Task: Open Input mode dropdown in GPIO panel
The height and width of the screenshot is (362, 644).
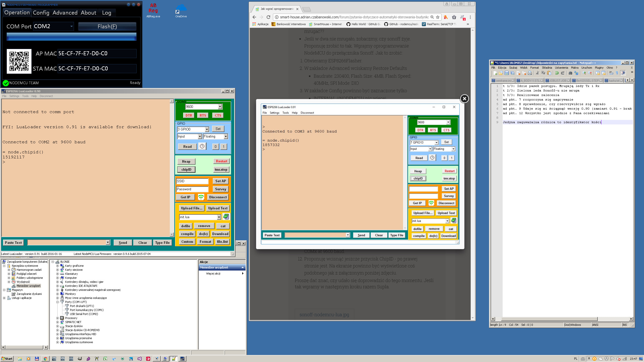Action: [x=200, y=136]
